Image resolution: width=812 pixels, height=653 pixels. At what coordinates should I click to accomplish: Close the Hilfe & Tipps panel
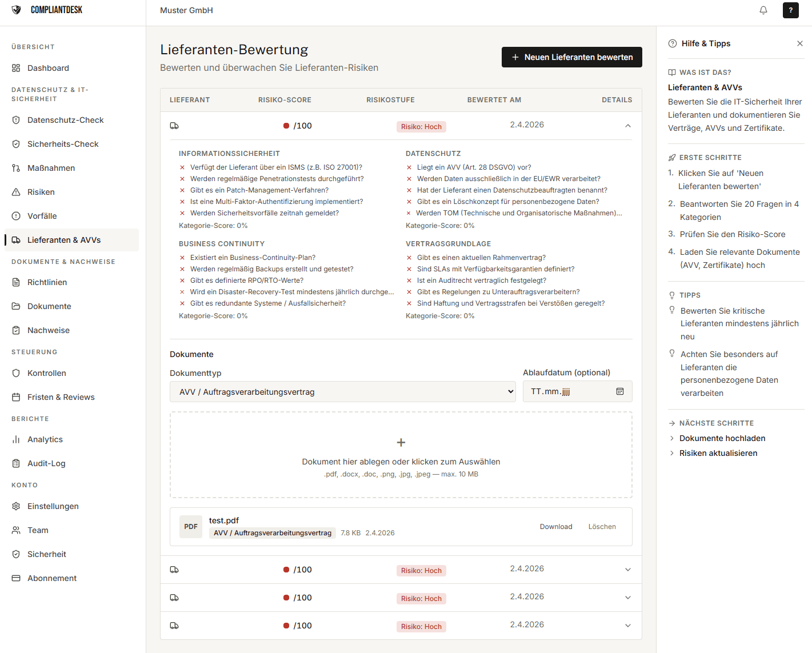(799, 43)
